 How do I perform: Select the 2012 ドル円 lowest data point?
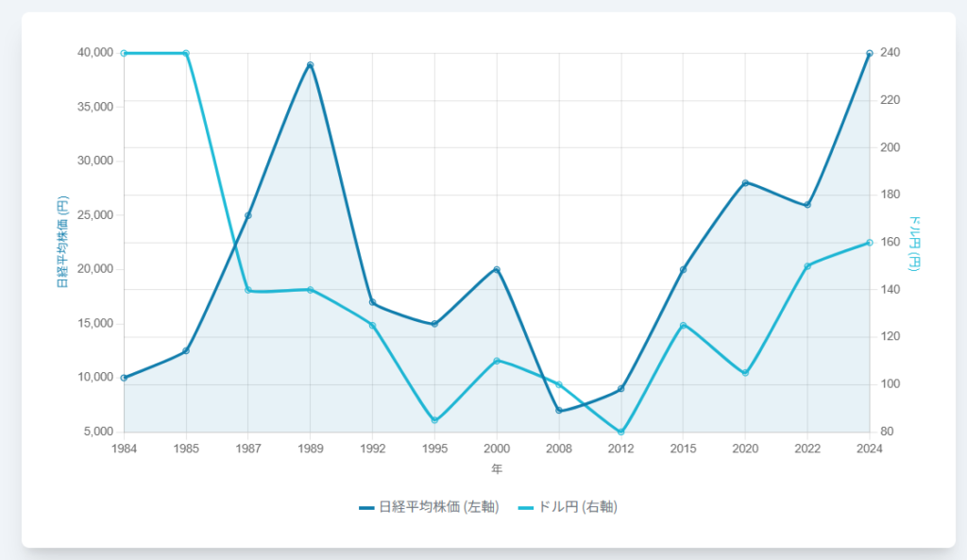(x=620, y=432)
